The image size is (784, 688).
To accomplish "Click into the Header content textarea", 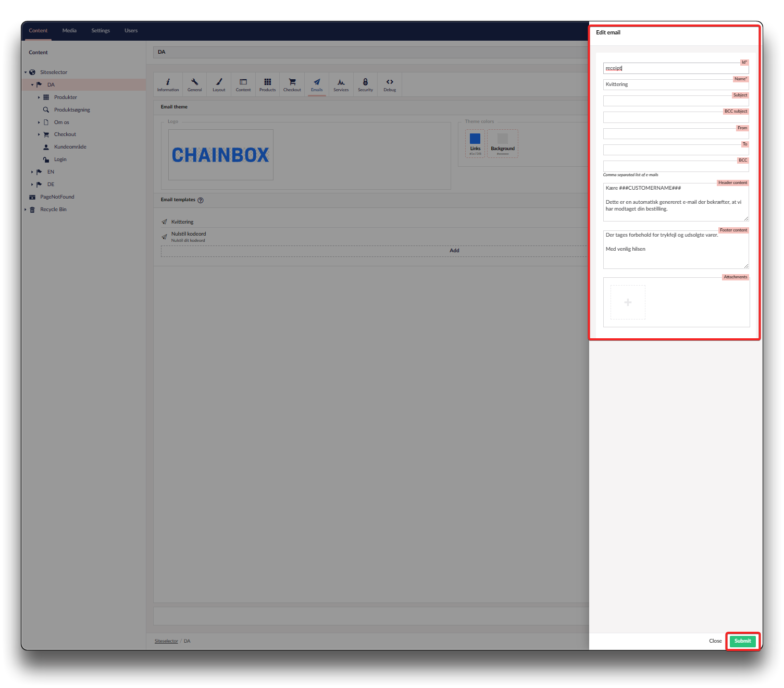I will 676,202.
